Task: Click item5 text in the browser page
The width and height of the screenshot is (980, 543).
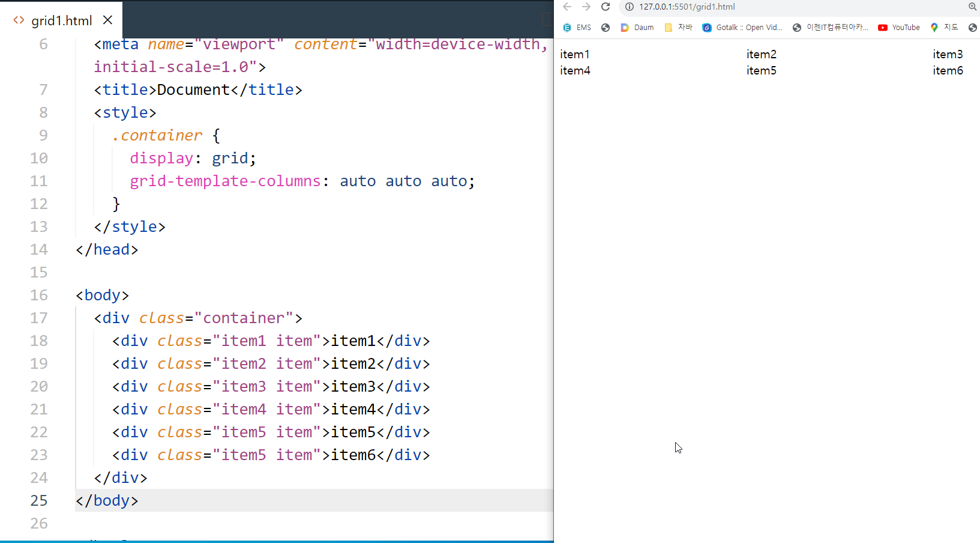Action: point(762,70)
